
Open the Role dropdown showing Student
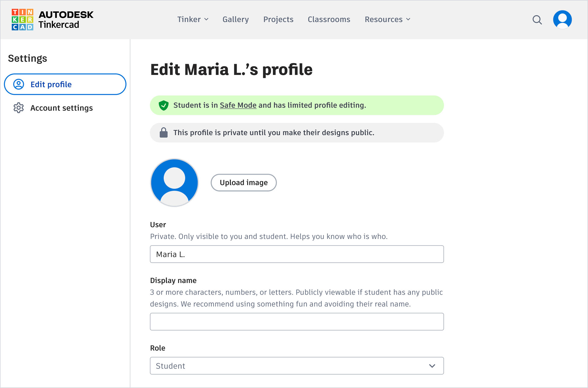coord(296,366)
